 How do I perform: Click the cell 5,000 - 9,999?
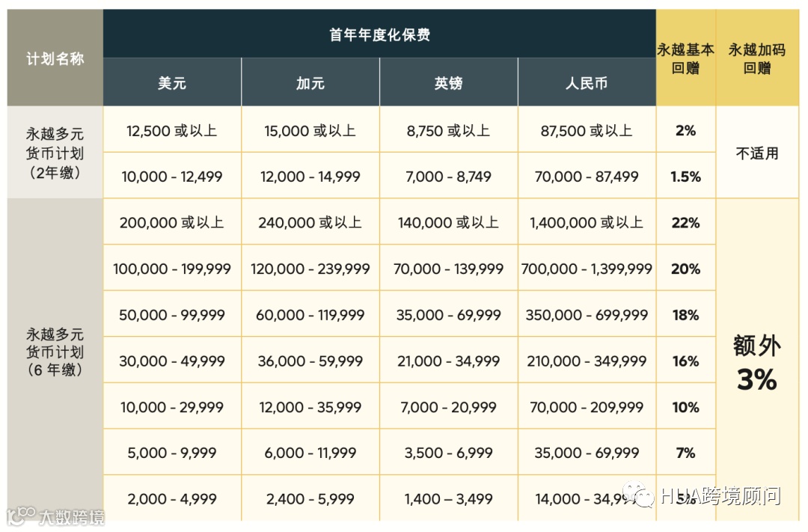(172, 452)
